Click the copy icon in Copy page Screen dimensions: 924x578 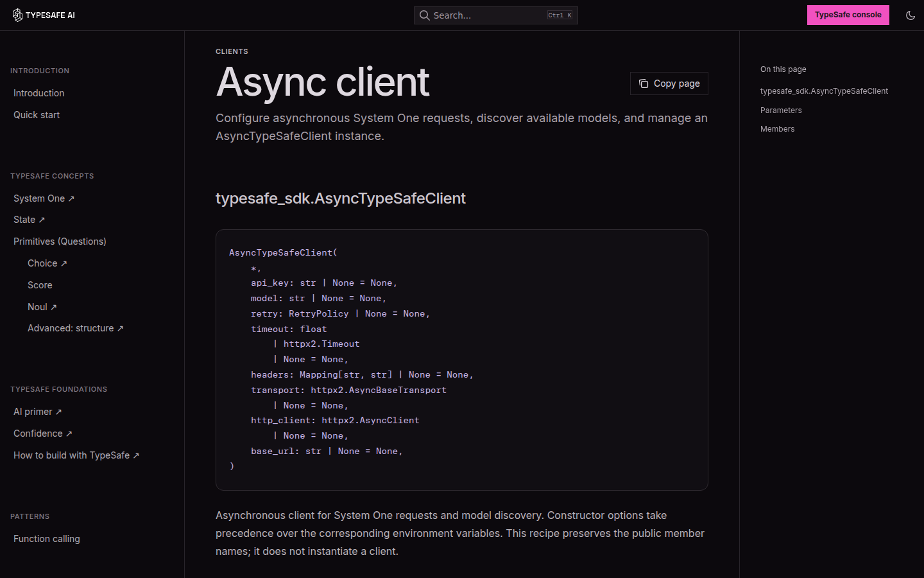[x=644, y=83]
